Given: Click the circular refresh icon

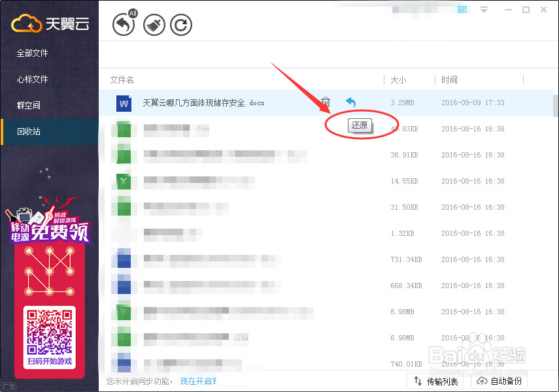Looking at the screenshot, I should [x=181, y=25].
